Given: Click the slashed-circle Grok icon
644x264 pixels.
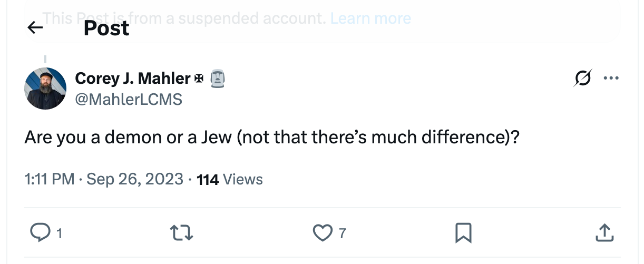Looking at the screenshot, I should (x=583, y=79).
